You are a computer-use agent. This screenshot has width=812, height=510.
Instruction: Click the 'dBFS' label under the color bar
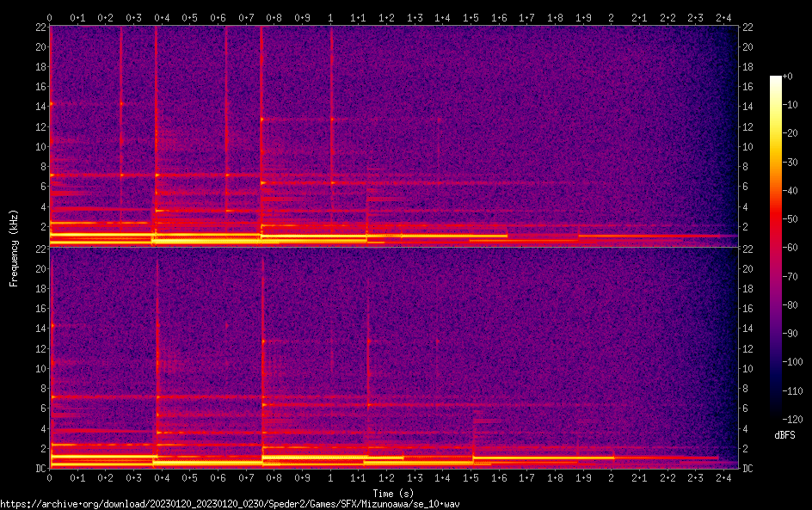tap(784, 435)
